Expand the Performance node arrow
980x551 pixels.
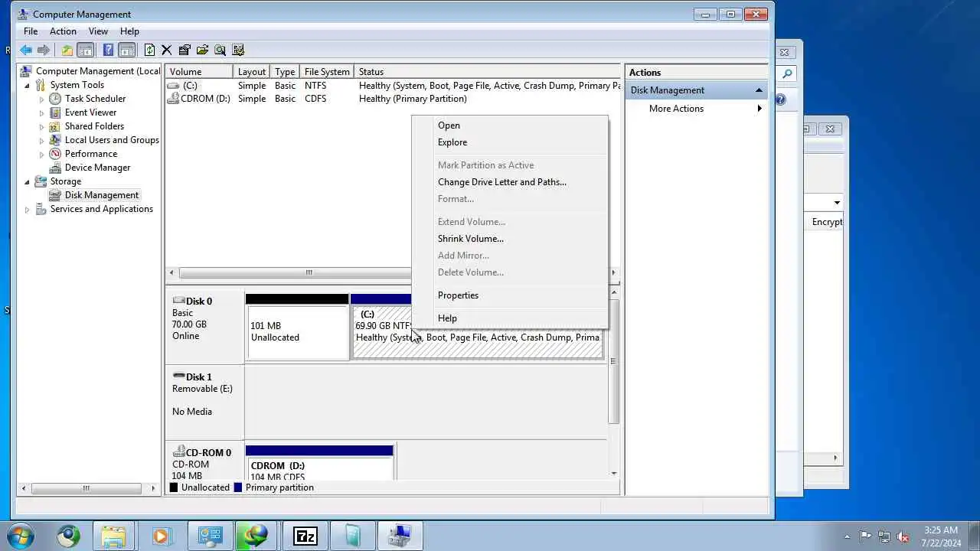(41, 154)
